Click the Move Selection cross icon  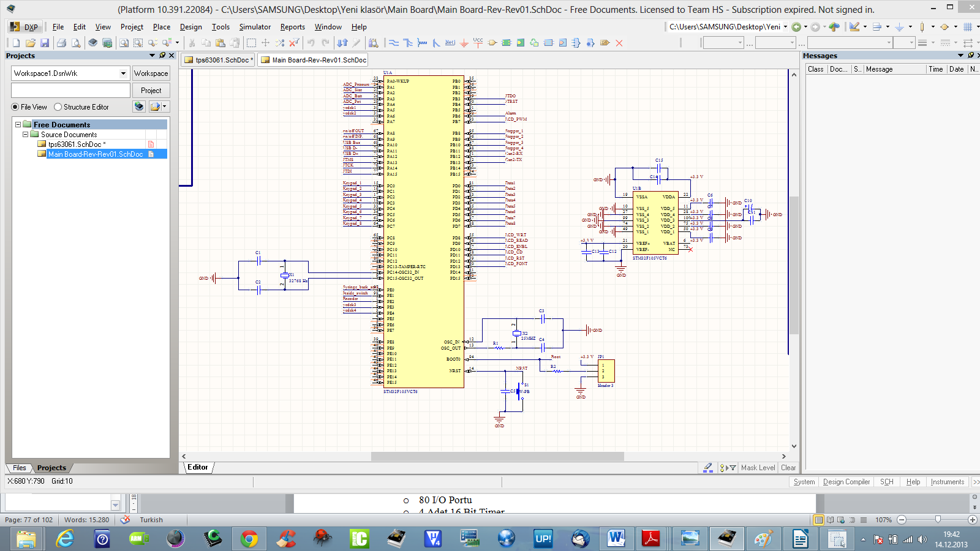point(265,43)
